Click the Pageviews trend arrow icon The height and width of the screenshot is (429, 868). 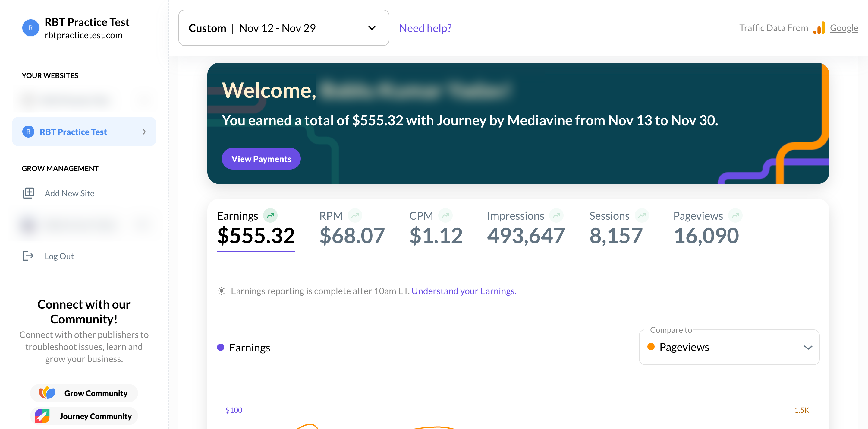(735, 215)
